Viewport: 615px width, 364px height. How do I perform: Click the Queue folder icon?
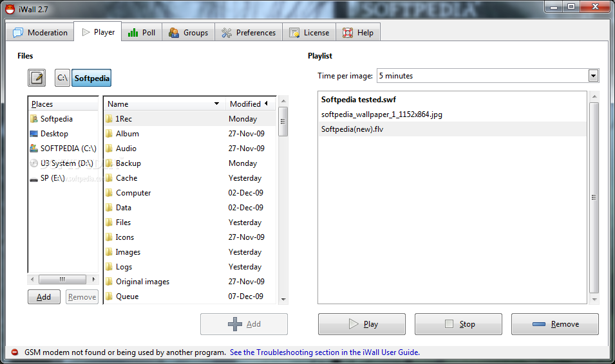(109, 296)
